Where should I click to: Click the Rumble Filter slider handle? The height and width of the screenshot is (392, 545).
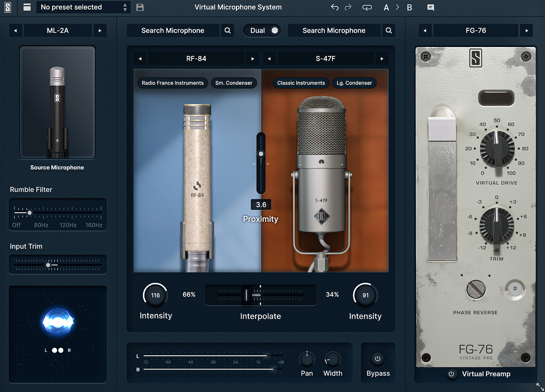pos(29,213)
